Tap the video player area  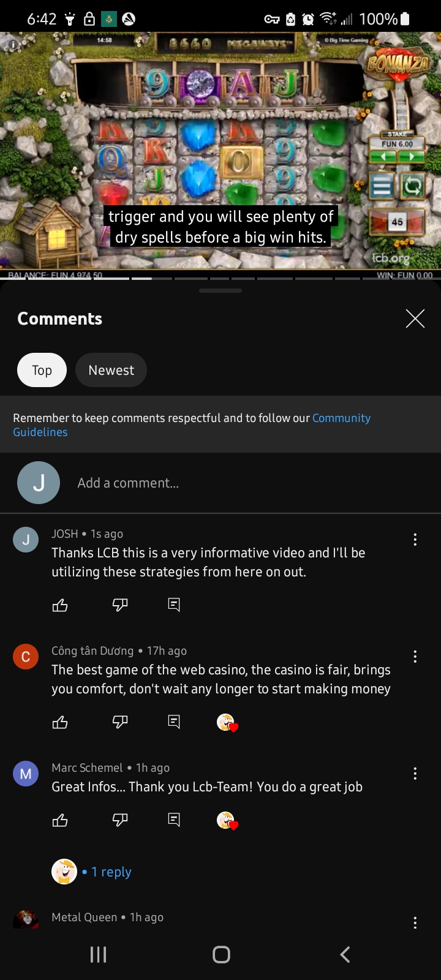(221, 150)
